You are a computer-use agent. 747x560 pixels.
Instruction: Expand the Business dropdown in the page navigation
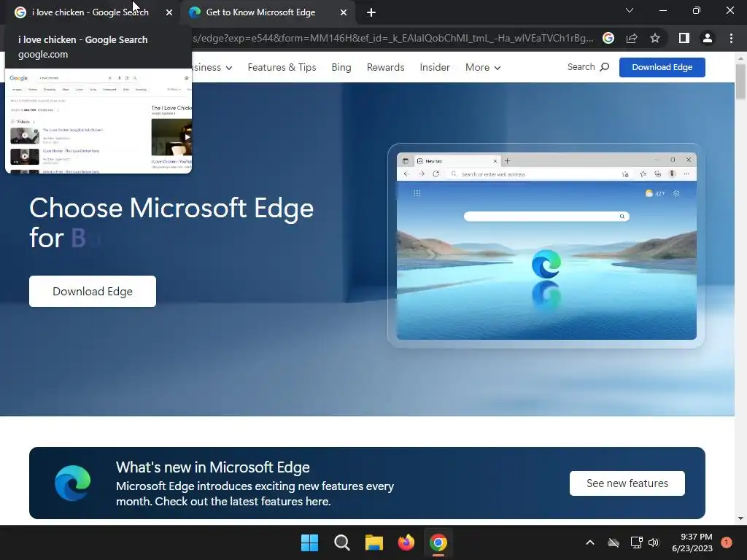(212, 68)
